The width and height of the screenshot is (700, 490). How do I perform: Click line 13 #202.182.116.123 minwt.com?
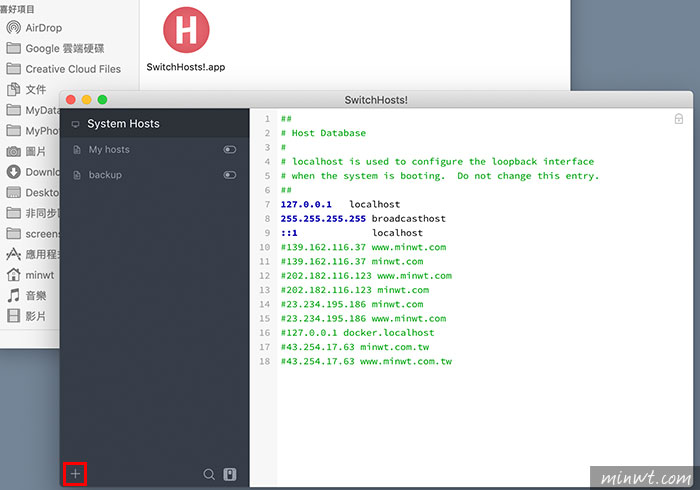point(355,290)
